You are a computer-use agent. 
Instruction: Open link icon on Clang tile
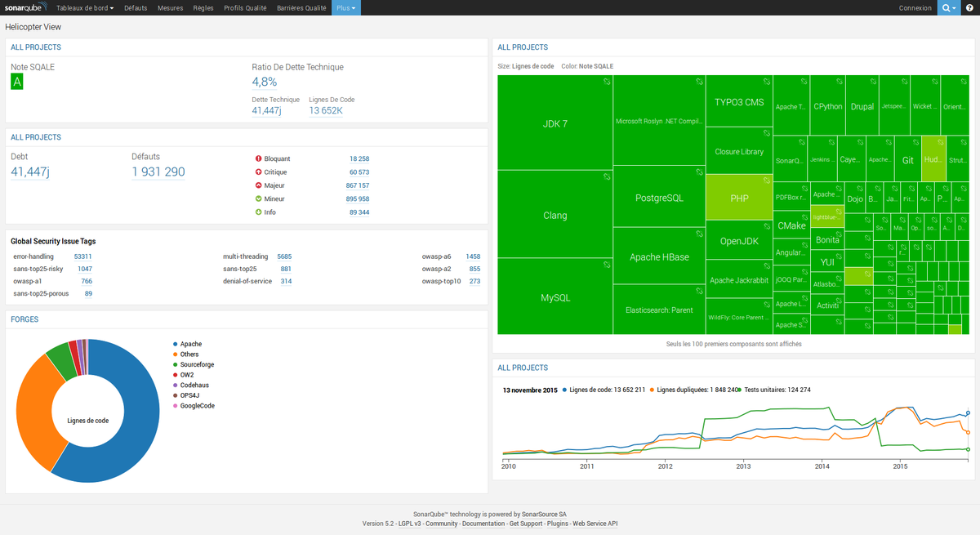tap(607, 176)
